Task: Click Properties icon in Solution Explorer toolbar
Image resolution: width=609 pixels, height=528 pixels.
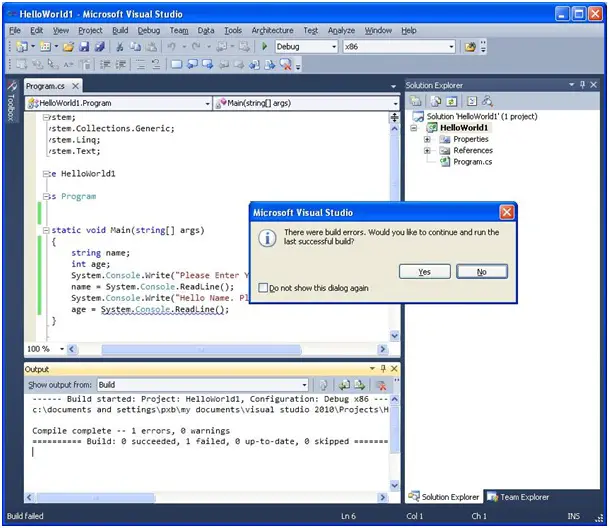Action: 416,101
